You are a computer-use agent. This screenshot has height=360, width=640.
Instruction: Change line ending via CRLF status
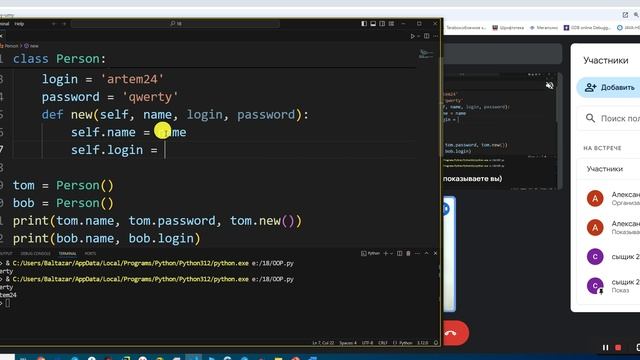click(x=382, y=343)
